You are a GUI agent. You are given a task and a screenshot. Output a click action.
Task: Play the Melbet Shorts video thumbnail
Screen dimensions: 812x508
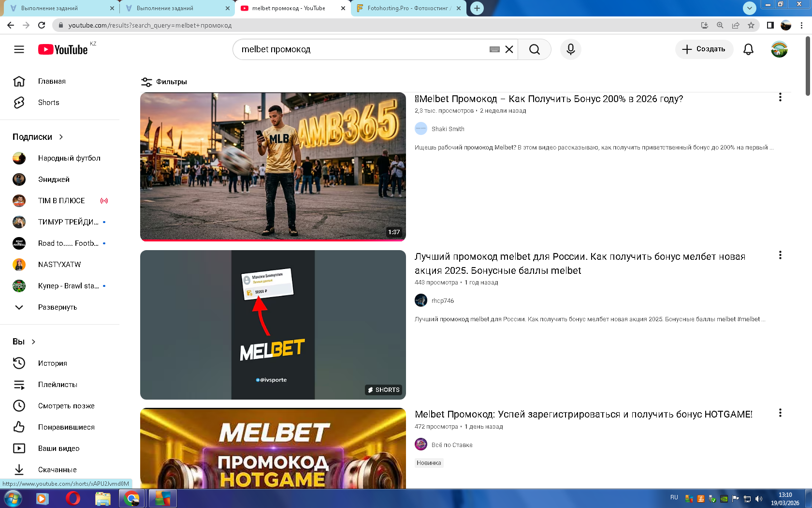click(x=273, y=325)
